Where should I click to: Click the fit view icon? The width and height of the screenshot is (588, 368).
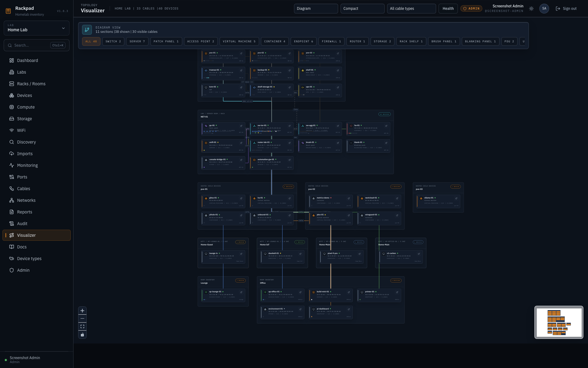pos(82,327)
